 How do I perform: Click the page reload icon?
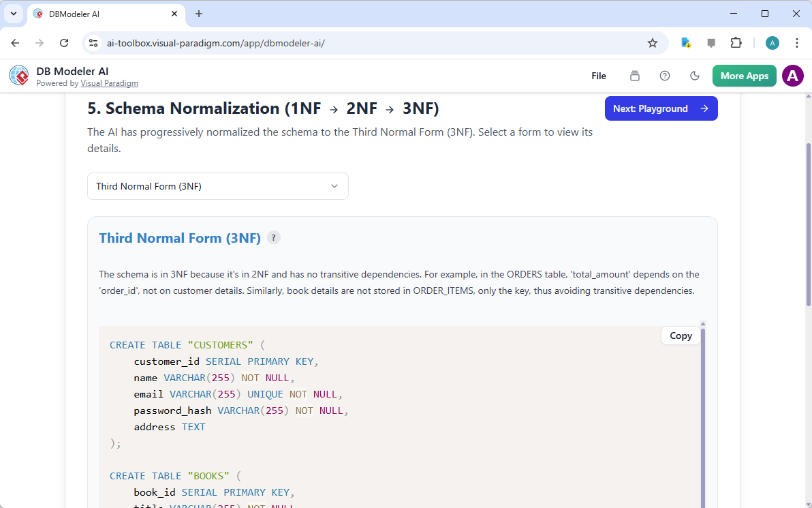coord(64,42)
